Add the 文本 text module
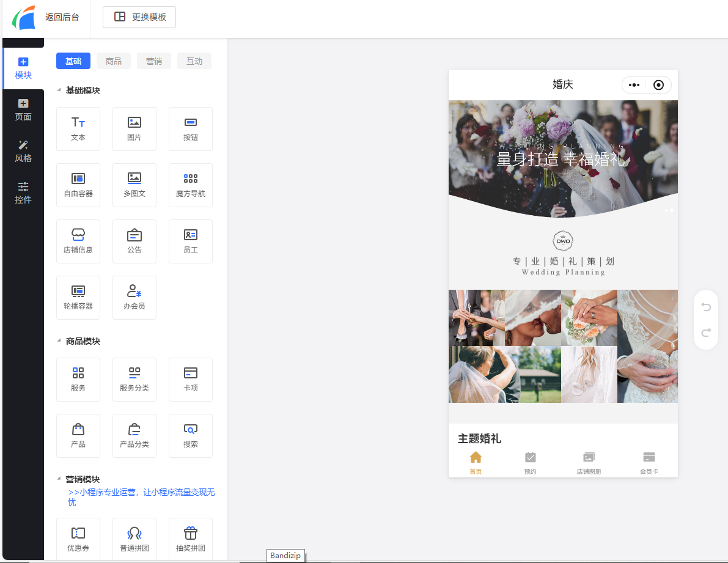728x563 pixels. 78,128
